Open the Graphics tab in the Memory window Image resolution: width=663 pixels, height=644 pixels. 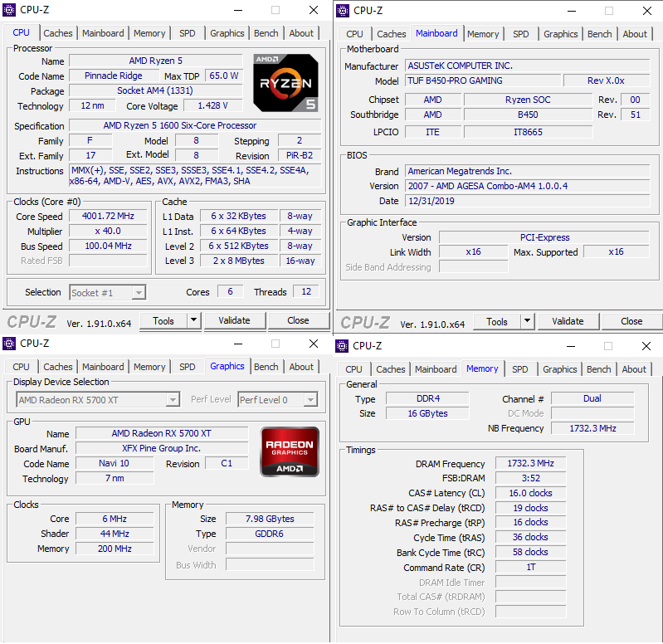pos(560,369)
